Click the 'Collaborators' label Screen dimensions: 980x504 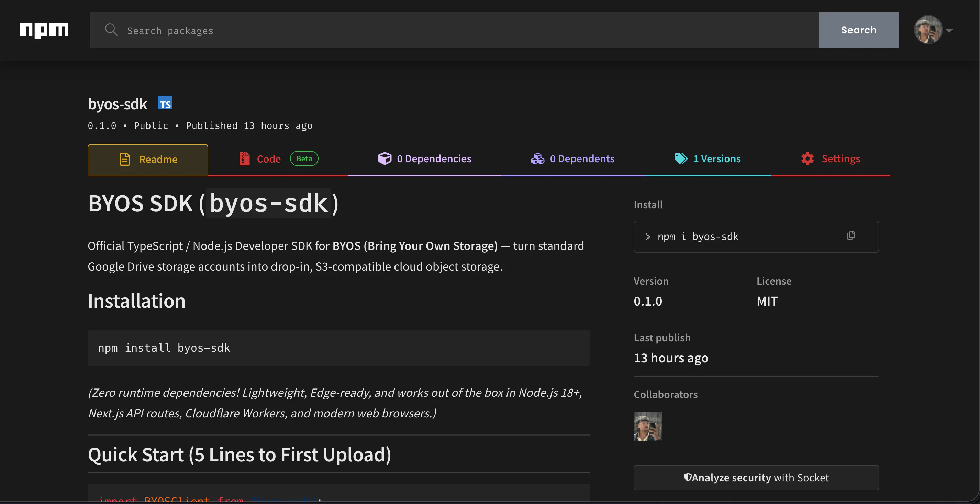(x=665, y=394)
